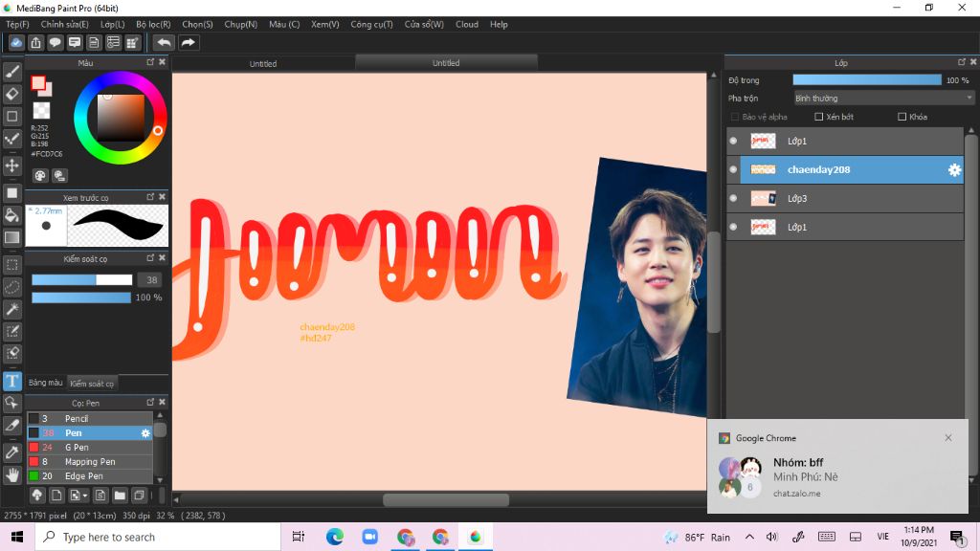Click the cloud save toolbar icon
This screenshot has height=551, width=980.
(x=16, y=42)
